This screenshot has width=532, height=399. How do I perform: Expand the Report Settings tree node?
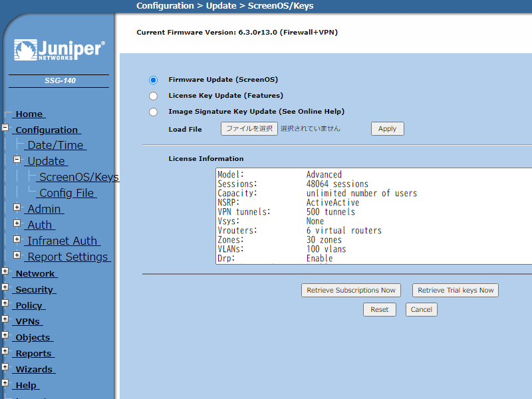coord(17,255)
